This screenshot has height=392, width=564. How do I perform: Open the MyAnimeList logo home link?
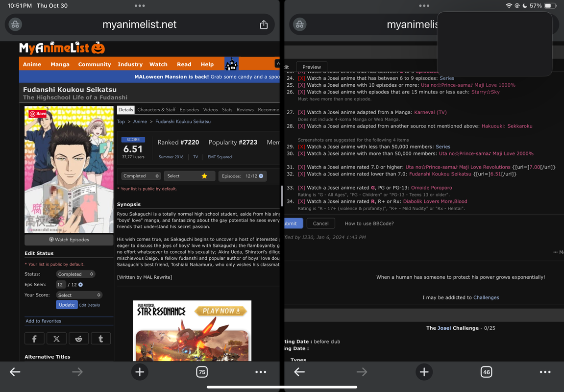pos(62,48)
